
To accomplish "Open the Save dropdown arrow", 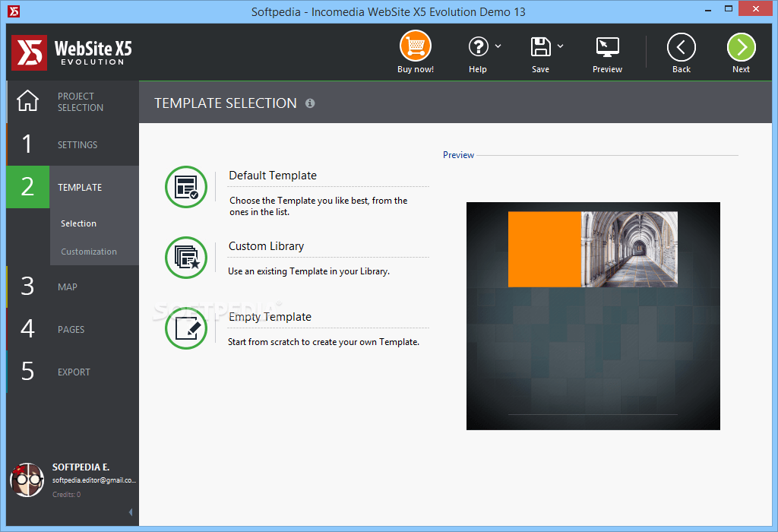I will 560,46.
